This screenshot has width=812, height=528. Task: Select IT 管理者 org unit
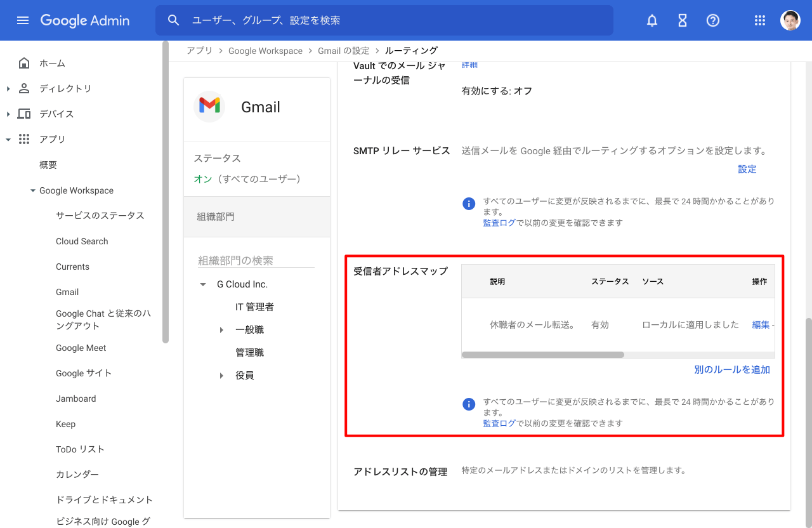(x=254, y=307)
